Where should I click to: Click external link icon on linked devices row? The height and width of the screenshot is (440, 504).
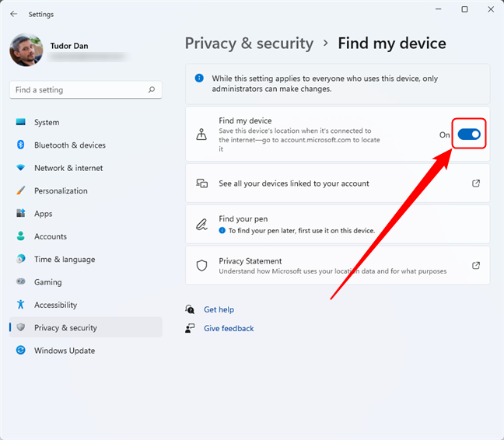coord(476,183)
